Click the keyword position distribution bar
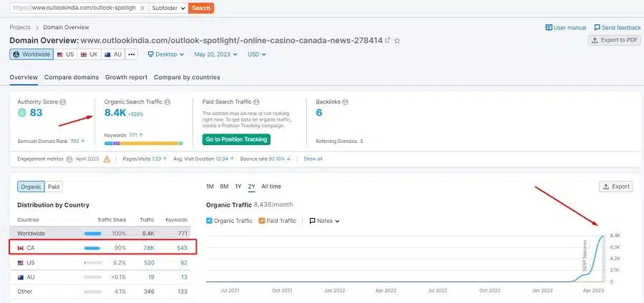The image size is (644, 303). pyautogui.click(x=144, y=143)
